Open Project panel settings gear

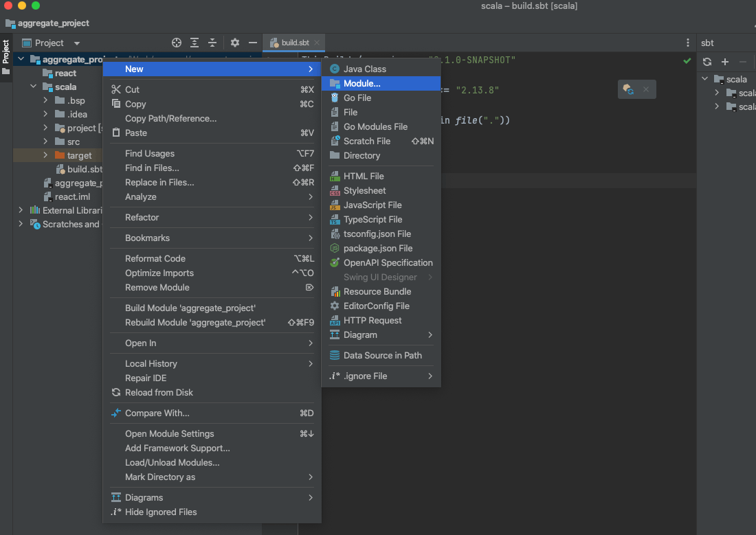[x=235, y=43]
